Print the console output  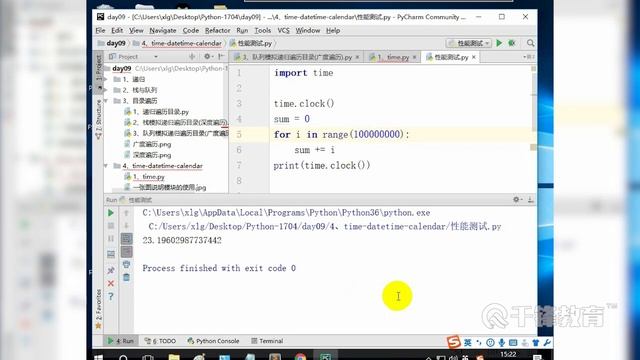(x=127, y=265)
